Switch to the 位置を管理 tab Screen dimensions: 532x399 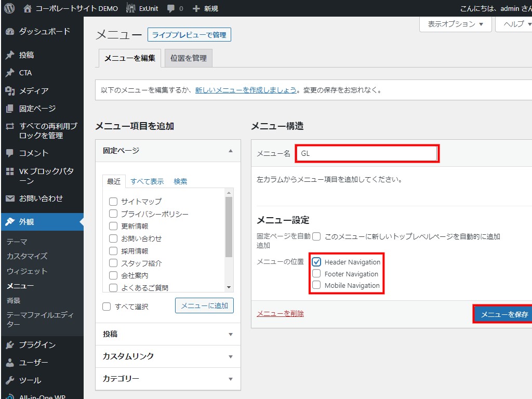[x=189, y=58]
